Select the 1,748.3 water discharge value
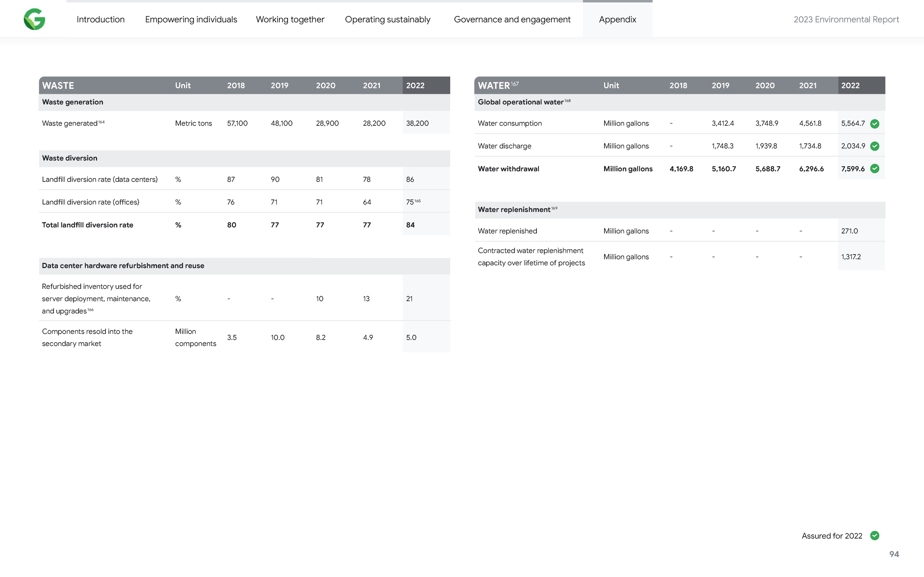Viewport: 924px width, 577px height. click(722, 146)
